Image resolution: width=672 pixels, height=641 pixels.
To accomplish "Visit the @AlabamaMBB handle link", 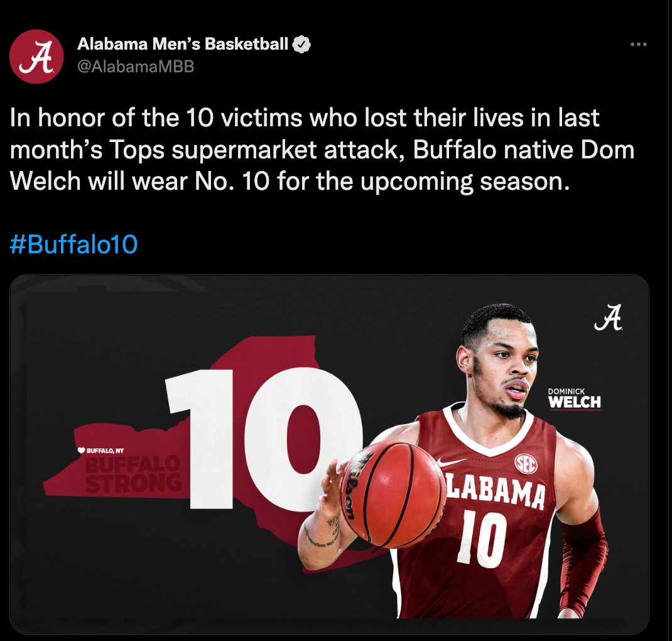I will coord(136,67).
